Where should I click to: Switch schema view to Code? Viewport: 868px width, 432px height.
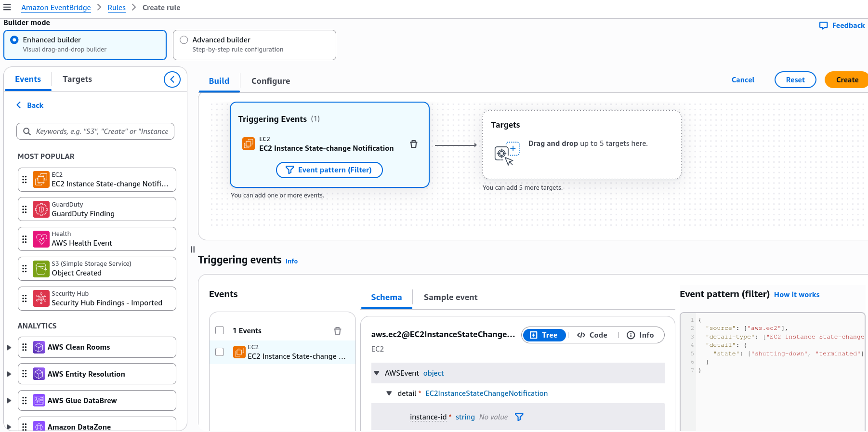pos(592,335)
